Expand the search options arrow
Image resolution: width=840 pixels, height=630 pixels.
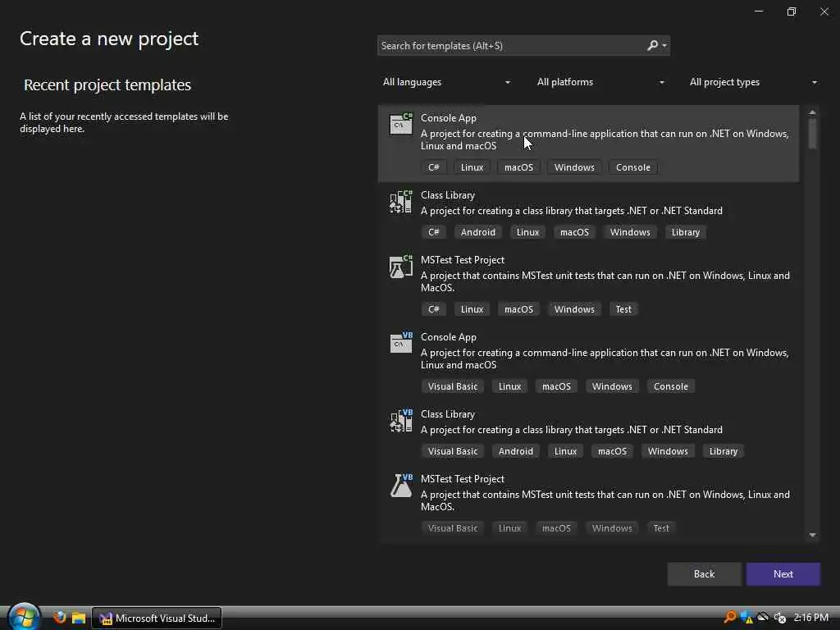[664, 46]
